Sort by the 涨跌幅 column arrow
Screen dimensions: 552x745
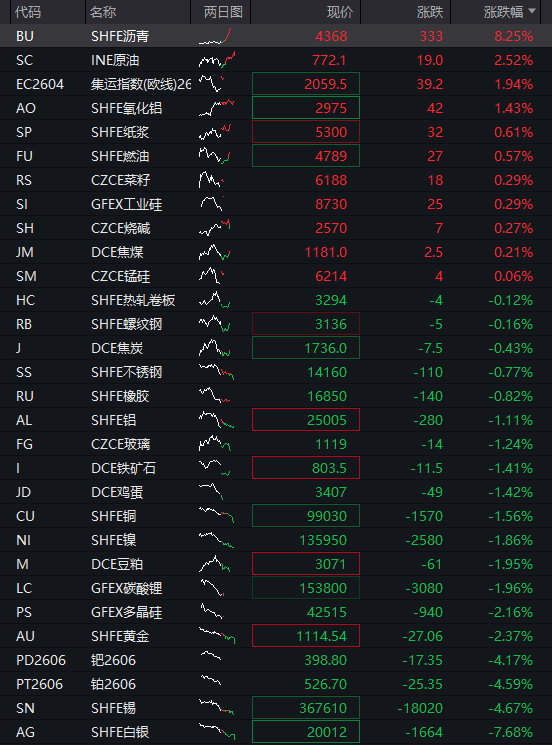click(x=532, y=11)
